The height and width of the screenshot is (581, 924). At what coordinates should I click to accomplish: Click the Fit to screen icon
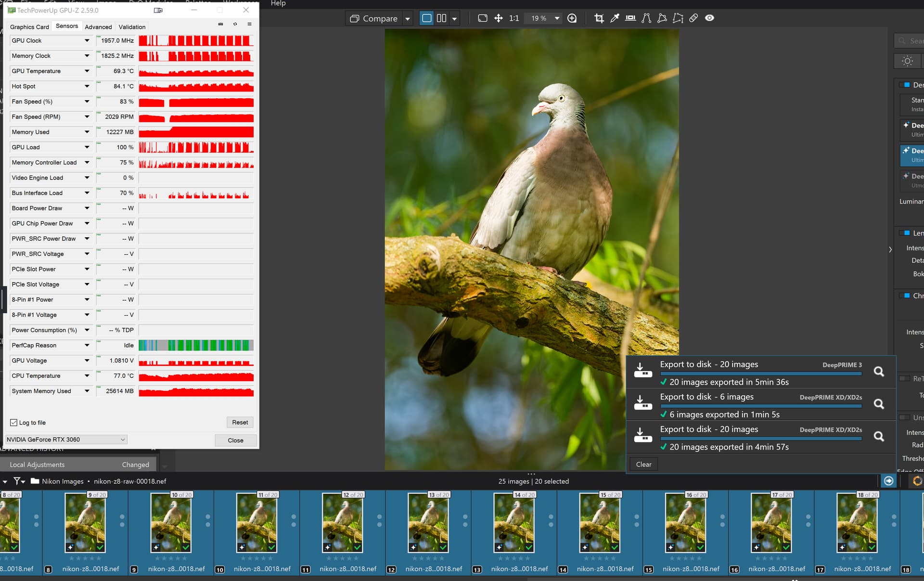point(482,18)
